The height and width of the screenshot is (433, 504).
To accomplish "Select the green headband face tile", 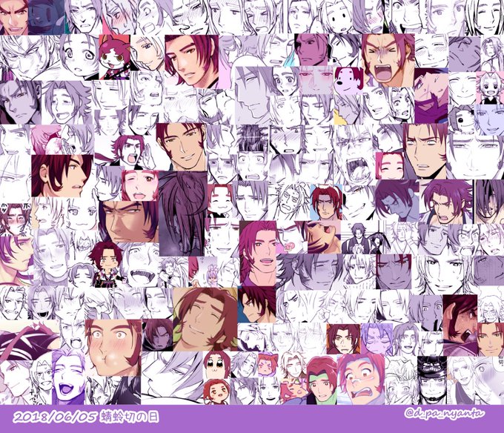I will point(322,380).
